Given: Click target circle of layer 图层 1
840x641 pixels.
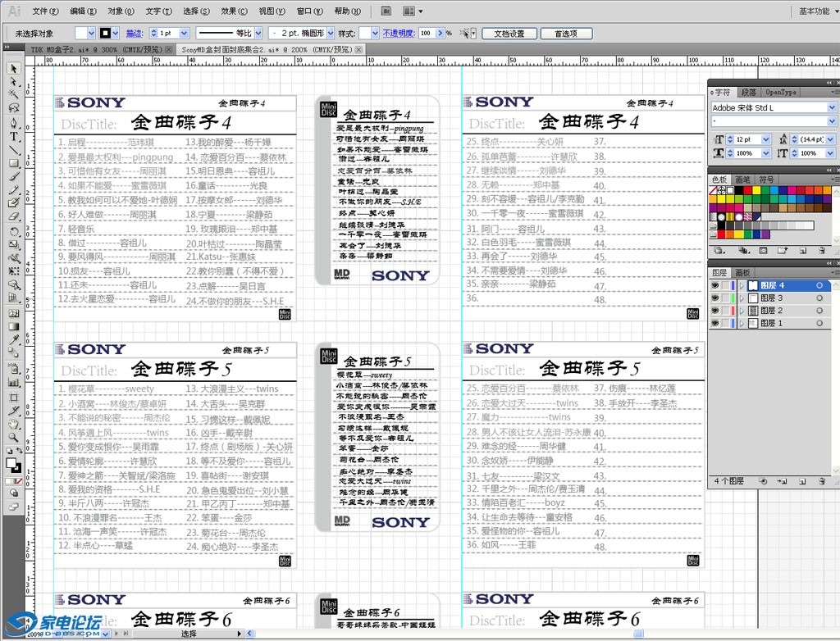Looking at the screenshot, I should (819, 323).
